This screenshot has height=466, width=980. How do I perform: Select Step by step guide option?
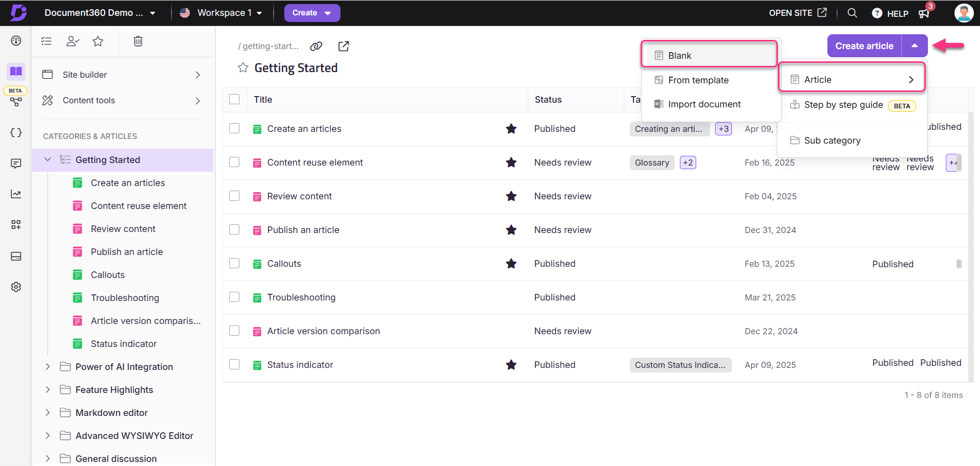852,105
